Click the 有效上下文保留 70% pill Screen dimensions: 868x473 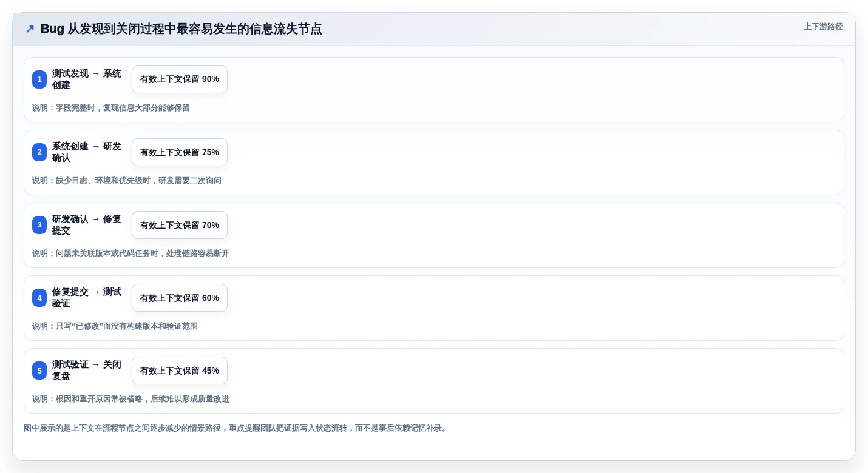pyautogui.click(x=180, y=225)
